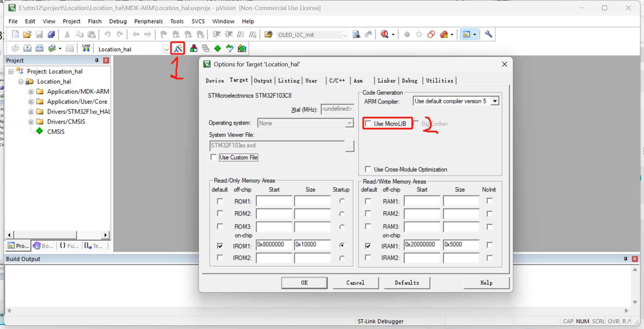Viewport: 644px width, 329px height.
Task: Create a new file via toolbar icon
Action: (x=15, y=35)
